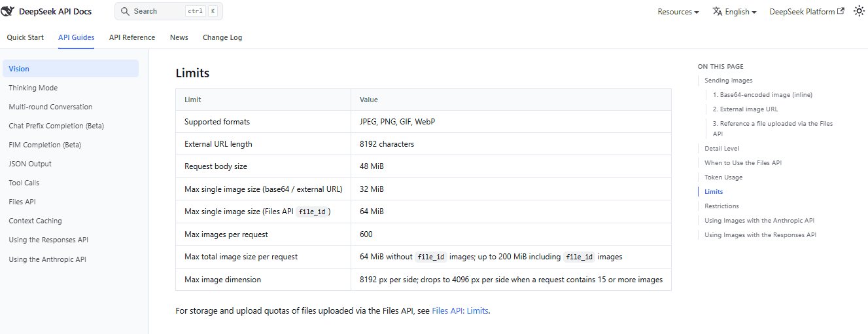This screenshot has height=334, width=868.
Task: Click the Limit column header
Action: pos(263,100)
